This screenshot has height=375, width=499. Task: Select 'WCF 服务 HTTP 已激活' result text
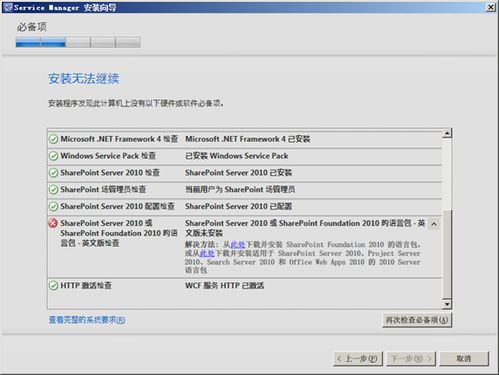(x=224, y=286)
